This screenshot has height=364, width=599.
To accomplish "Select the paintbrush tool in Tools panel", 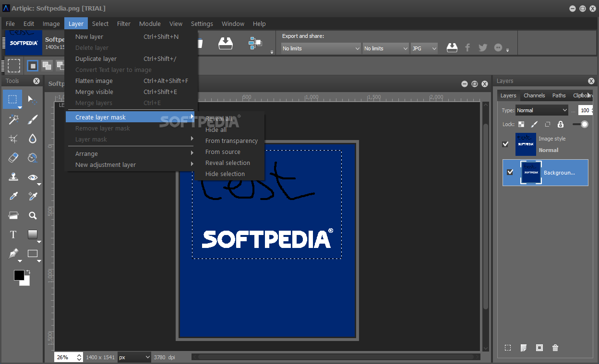I will (33, 119).
